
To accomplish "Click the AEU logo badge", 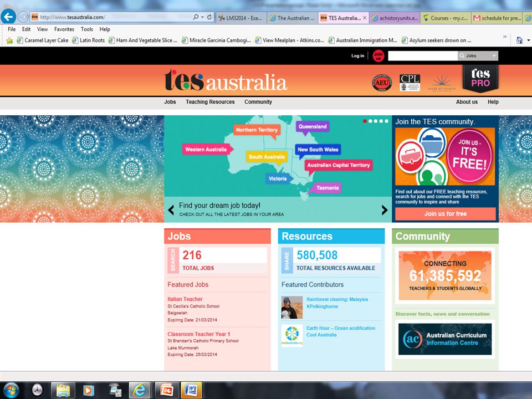I will [382, 83].
